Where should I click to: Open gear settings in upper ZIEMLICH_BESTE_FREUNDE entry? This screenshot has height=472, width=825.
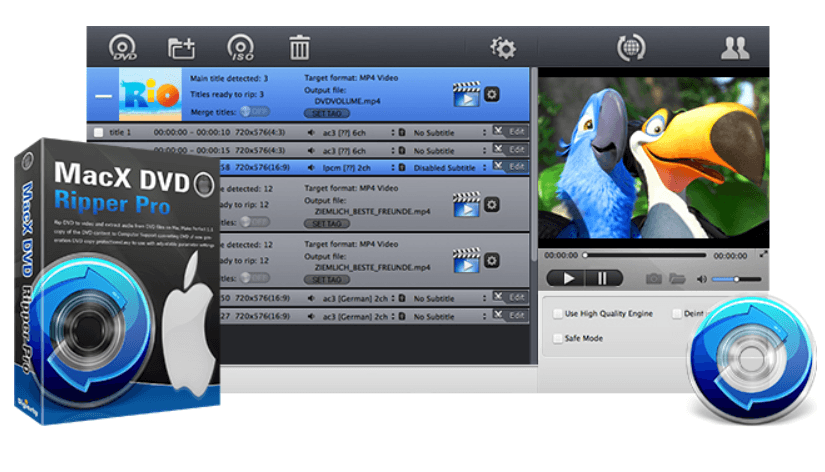(491, 205)
